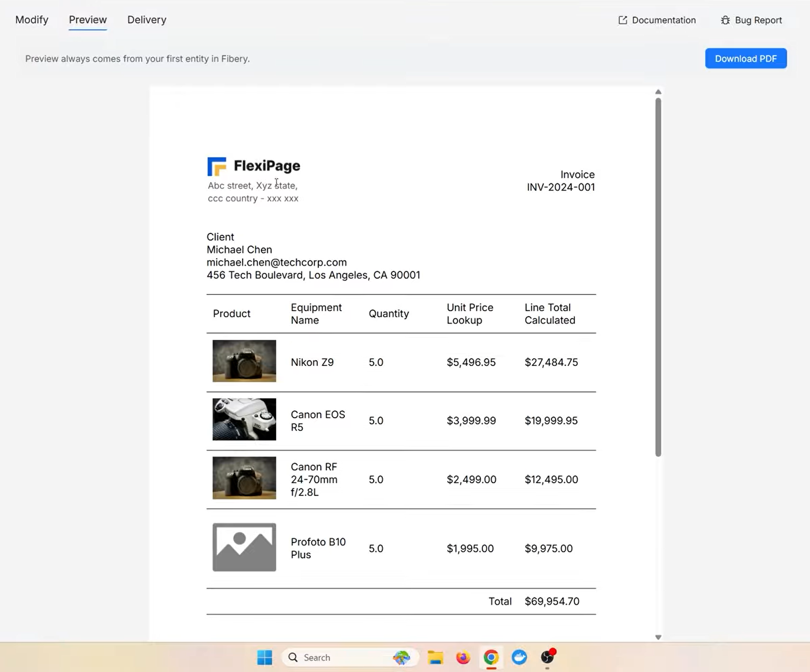Image resolution: width=810 pixels, height=672 pixels.
Task: Launch Firefox from the taskbar
Action: (463, 657)
